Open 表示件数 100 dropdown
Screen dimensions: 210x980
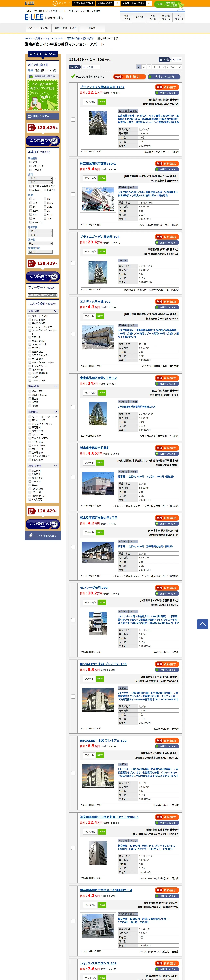click(x=176, y=60)
